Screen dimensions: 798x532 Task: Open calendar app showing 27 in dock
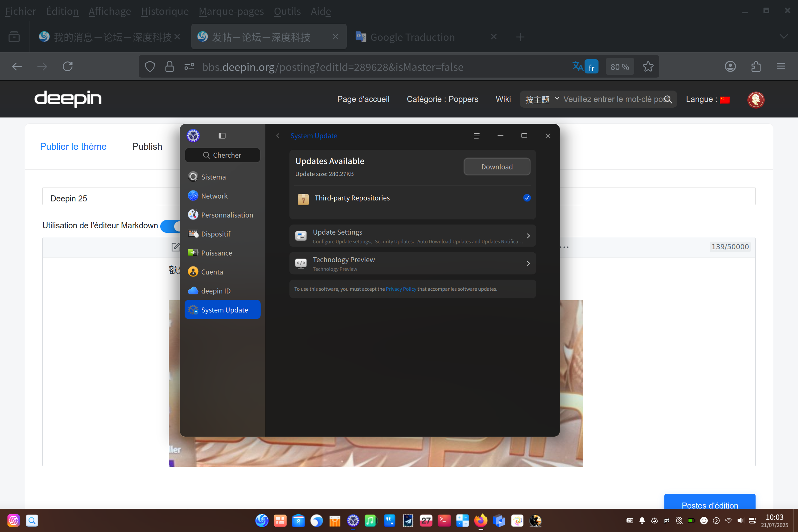point(426,521)
